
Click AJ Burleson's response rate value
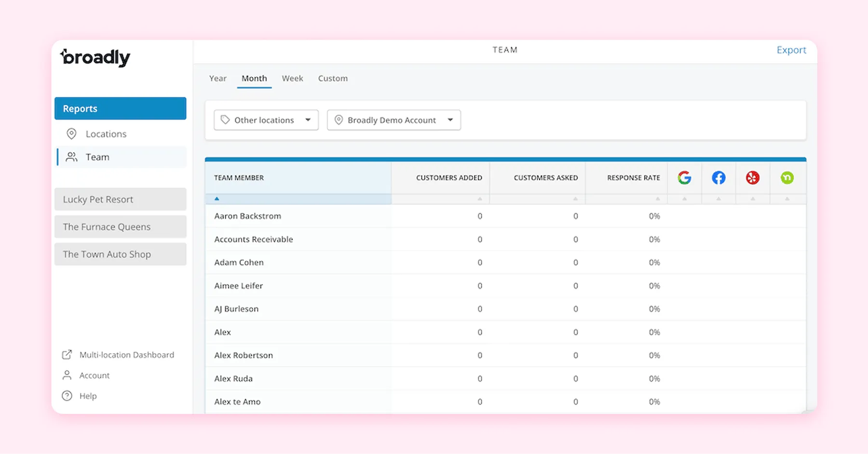(x=654, y=309)
